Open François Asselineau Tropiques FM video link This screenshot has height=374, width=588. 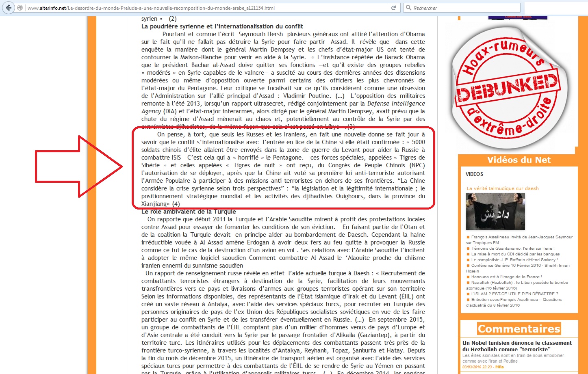point(521,237)
